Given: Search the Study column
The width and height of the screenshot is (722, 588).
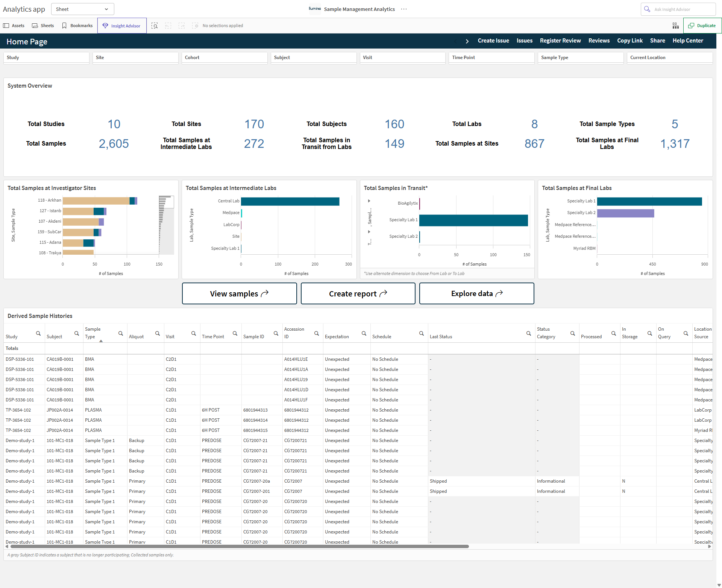Looking at the screenshot, I should 38,333.
